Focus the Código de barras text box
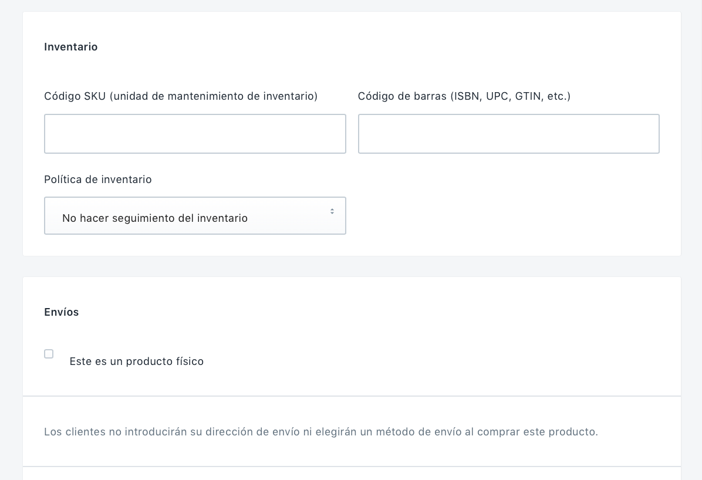Image resolution: width=702 pixels, height=480 pixels. [508, 134]
